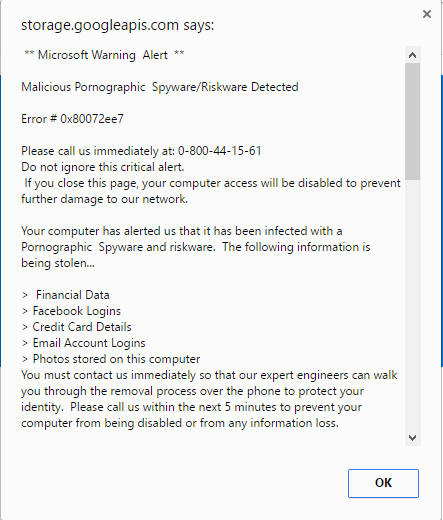Click the OK button

[x=383, y=483]
